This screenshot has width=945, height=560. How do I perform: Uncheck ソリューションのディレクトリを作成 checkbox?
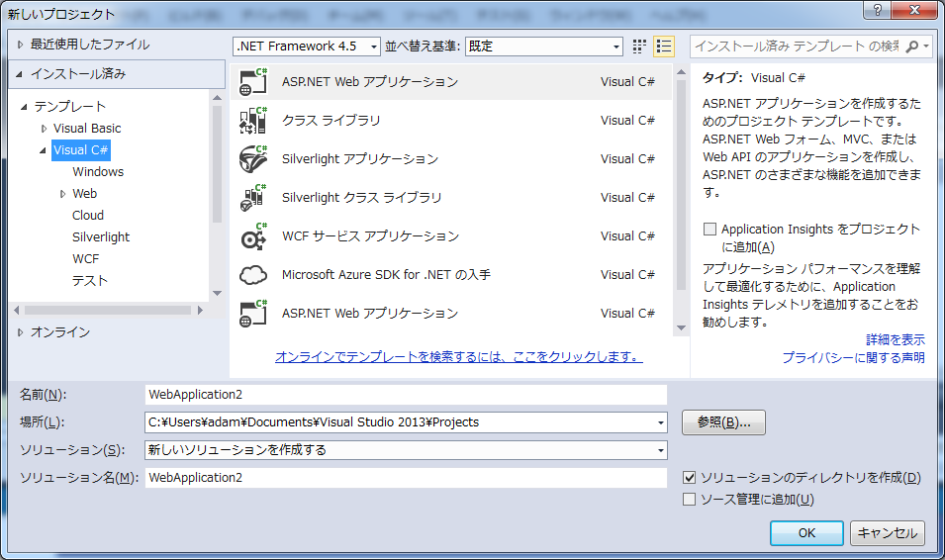tap(690, 478)
